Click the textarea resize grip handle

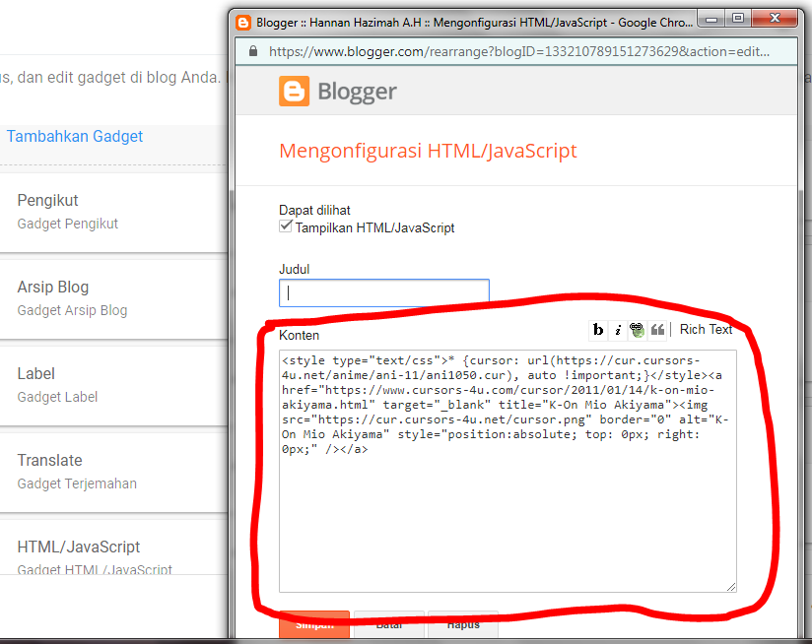731,587
